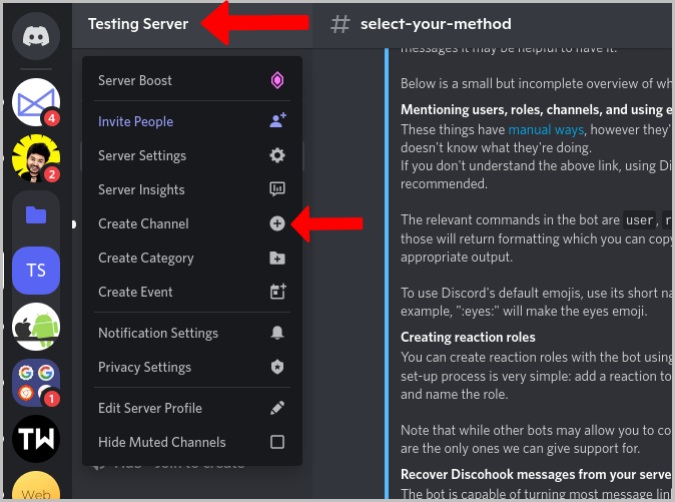Click the Notification Settings bell icon
Image resolution: width=675 pixels, height=502 pixels.
point(277,332)
